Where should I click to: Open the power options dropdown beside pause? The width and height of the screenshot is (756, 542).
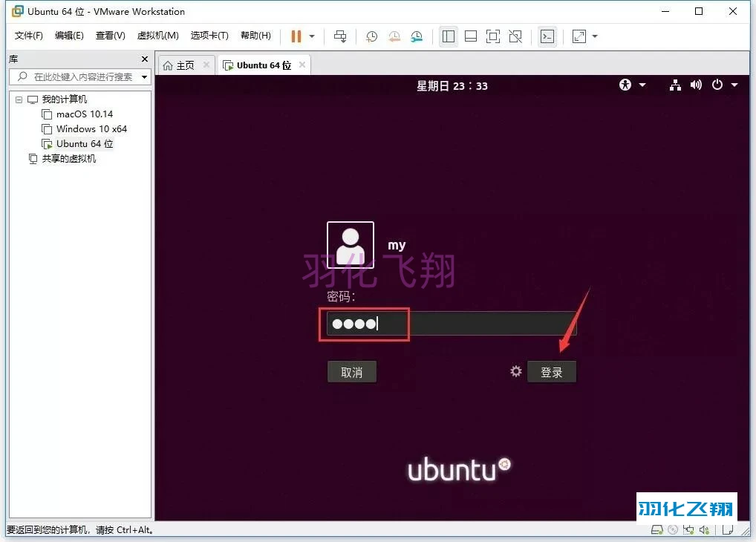click(x=312, y=36)
